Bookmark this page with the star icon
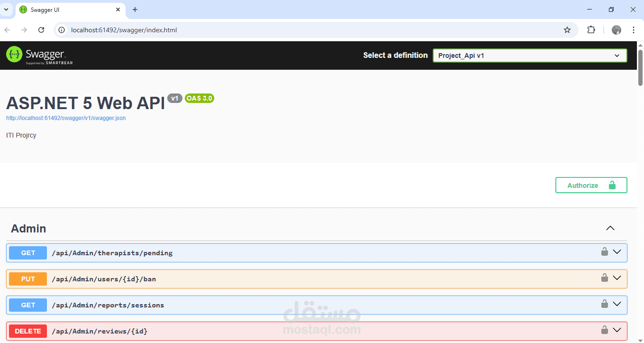This screenshot has height=343, width=644. click(x=567, y=30)
